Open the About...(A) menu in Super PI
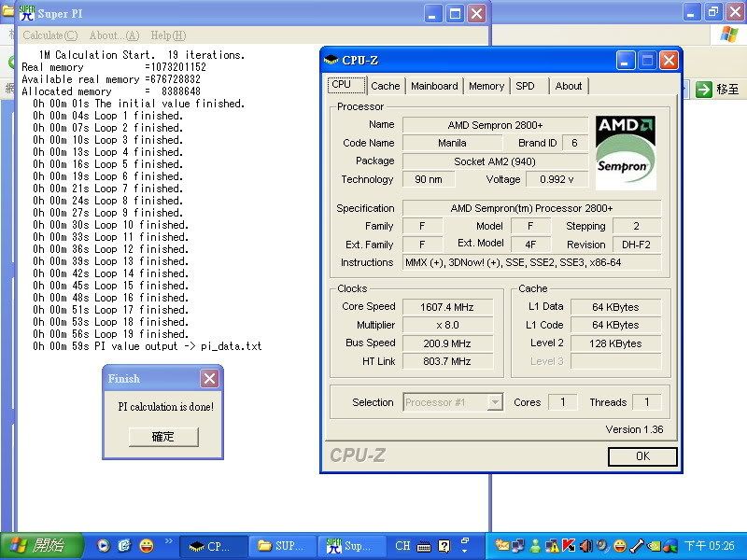The height and width of the screenshot is (560, 747). coord(114,35)
